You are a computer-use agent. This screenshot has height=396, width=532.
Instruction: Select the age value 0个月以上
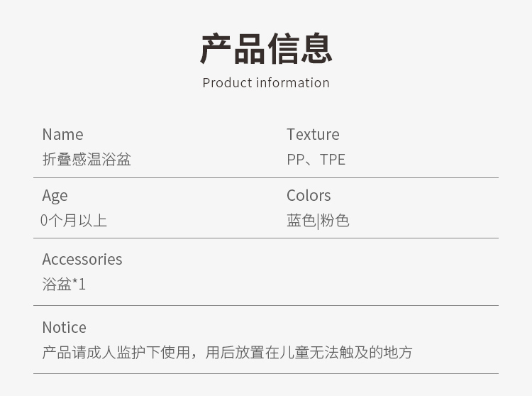(x=74, y=221)
